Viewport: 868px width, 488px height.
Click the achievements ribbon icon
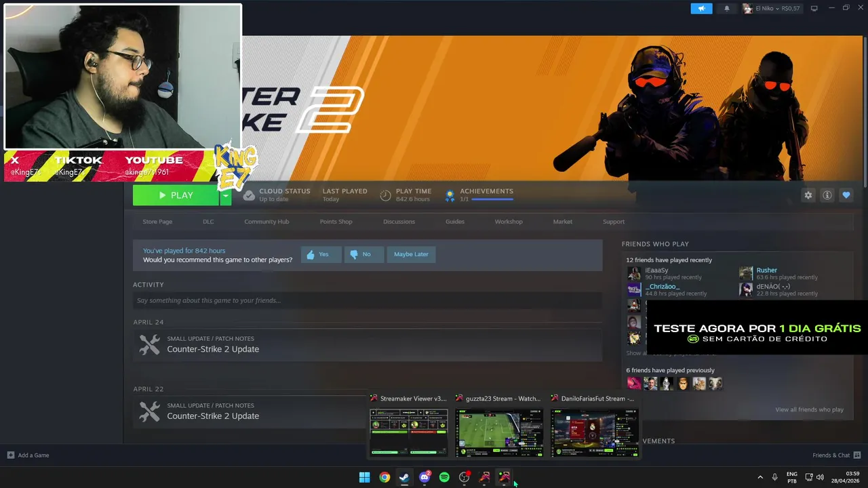[x=449, y=195]
